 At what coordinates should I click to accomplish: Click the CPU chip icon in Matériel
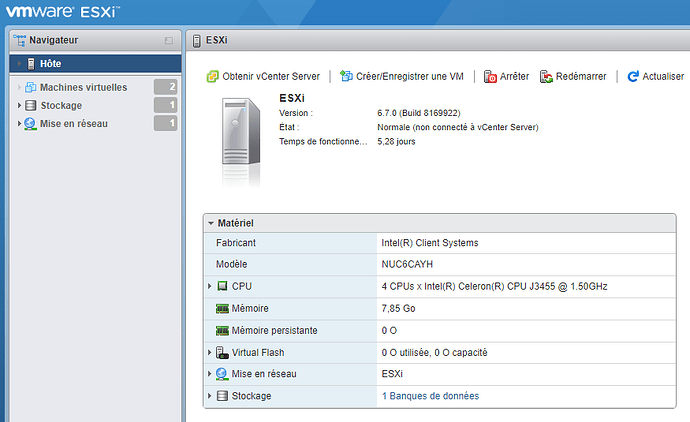(x=222, y=286)
